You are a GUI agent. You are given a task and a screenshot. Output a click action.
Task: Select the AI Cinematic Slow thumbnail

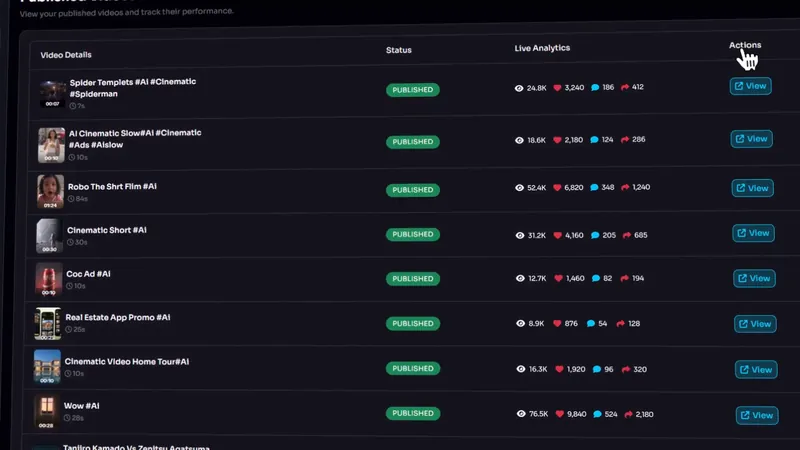coord(52,145)
